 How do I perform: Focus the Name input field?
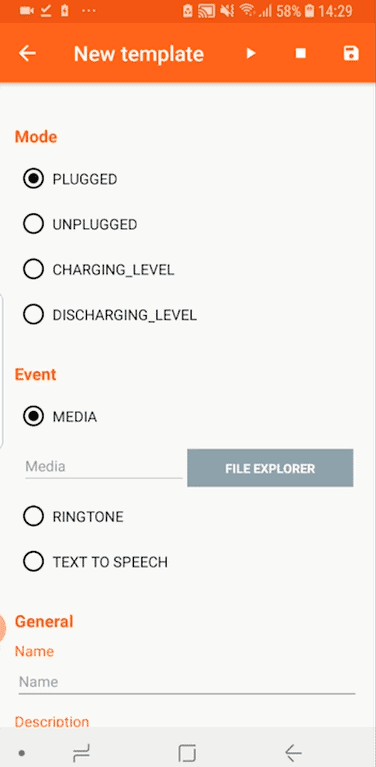tap(187, 682)
